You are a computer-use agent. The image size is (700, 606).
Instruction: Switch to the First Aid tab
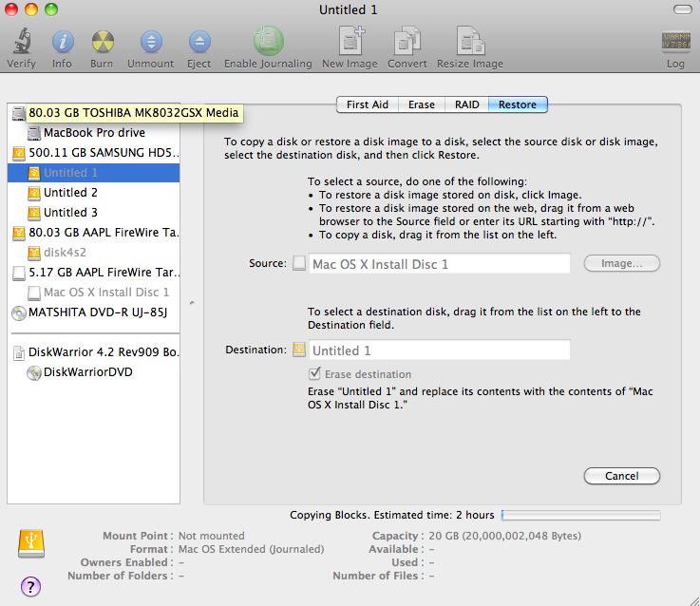pos(367,104)
